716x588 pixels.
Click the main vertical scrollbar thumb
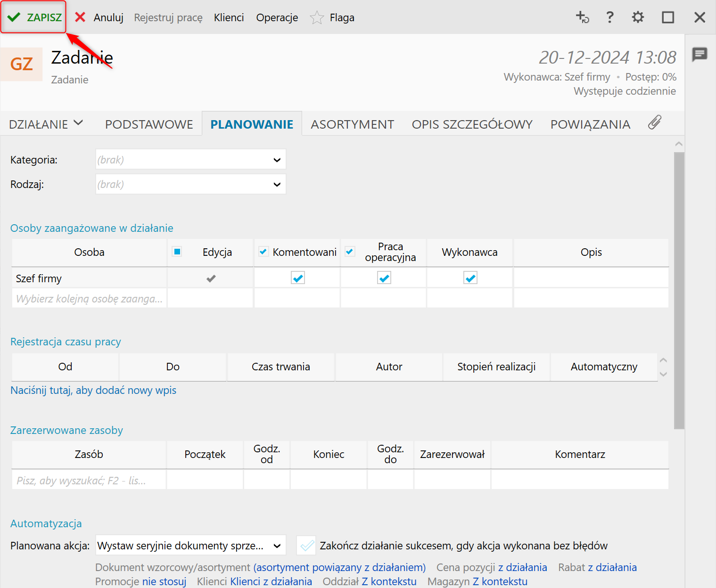[x=679, y=290]
